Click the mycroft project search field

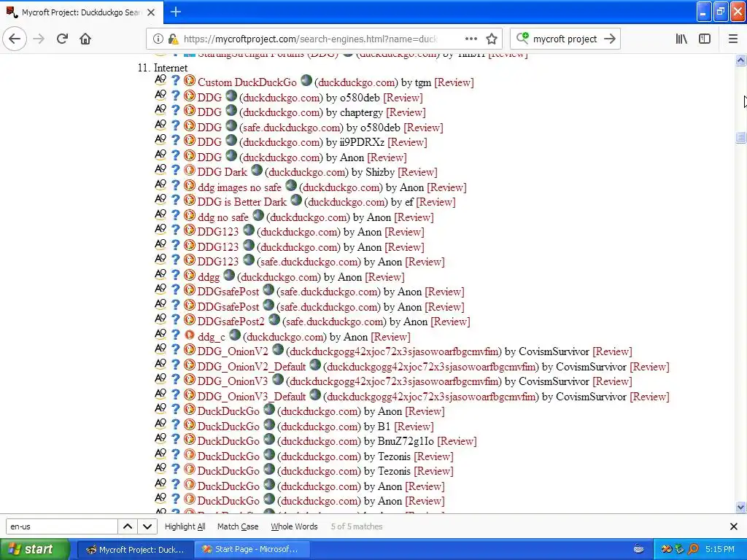tap(565, 39)
